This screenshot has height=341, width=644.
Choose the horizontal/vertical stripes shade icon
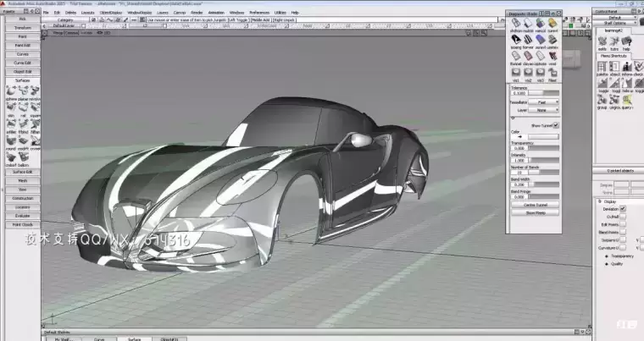point(528,40)
